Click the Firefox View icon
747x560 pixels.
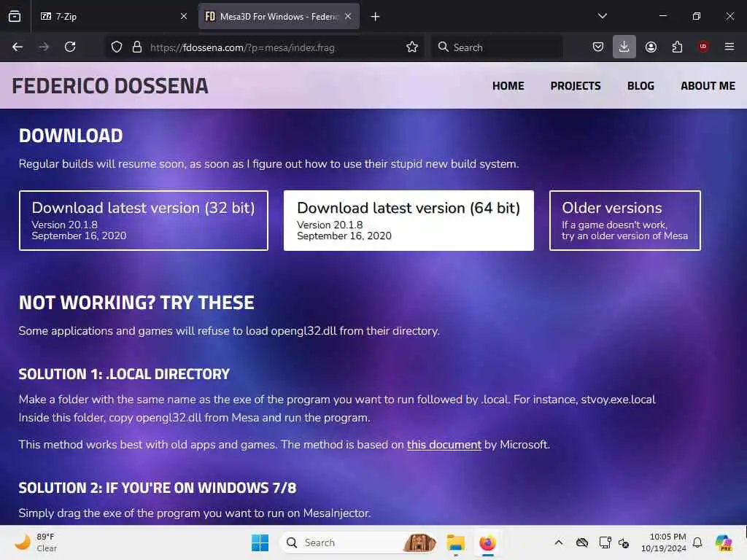[x=15, y=16]
